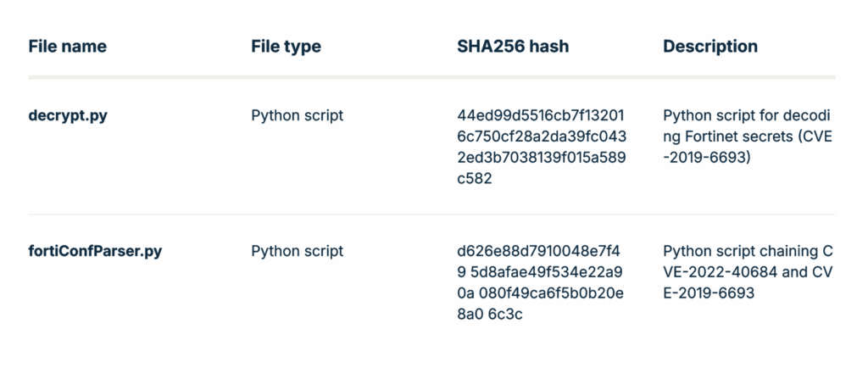This screenshot has height=368, width=868.
Task: Click the File name column header
Action: [68, 47]
